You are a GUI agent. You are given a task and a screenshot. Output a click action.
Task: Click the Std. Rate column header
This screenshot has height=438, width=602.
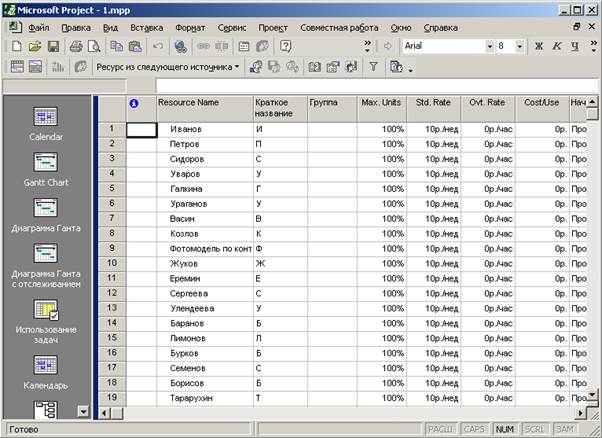coord(432,103)
